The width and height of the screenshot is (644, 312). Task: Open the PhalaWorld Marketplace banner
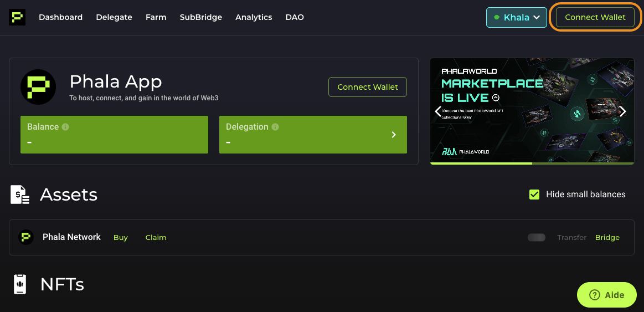point(532,110)
